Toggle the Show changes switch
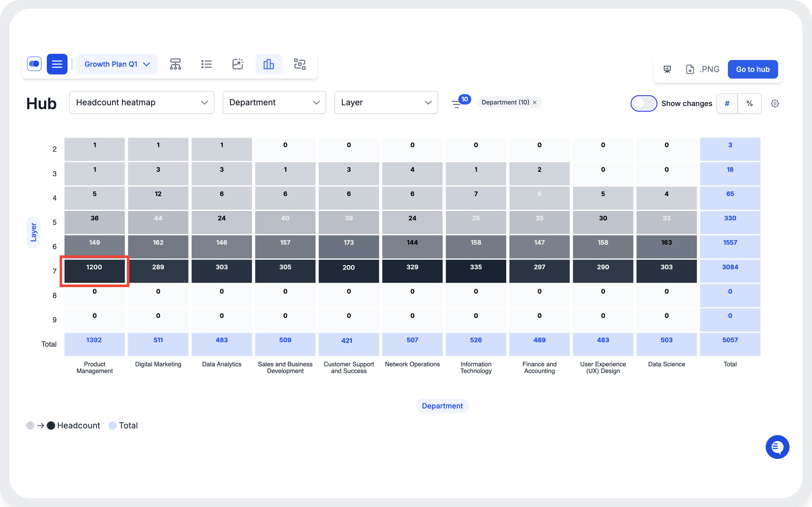Screen dimensions: 812x507 [643, 103]
